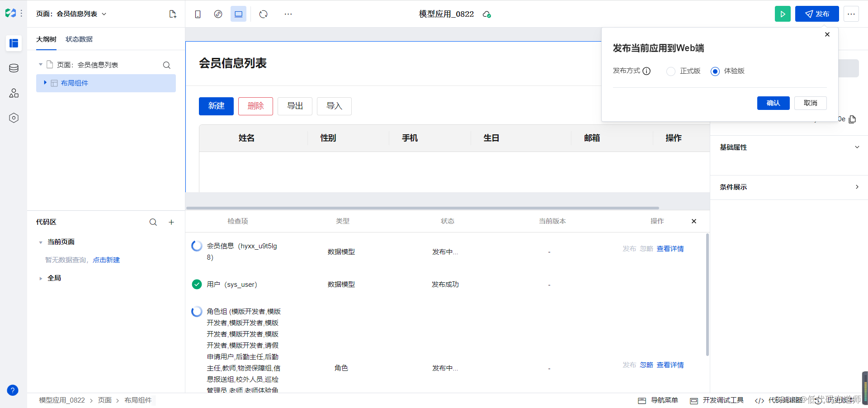Close the publish check list panel
Screen dimensions: 868x408
click(x=694, y=221)
